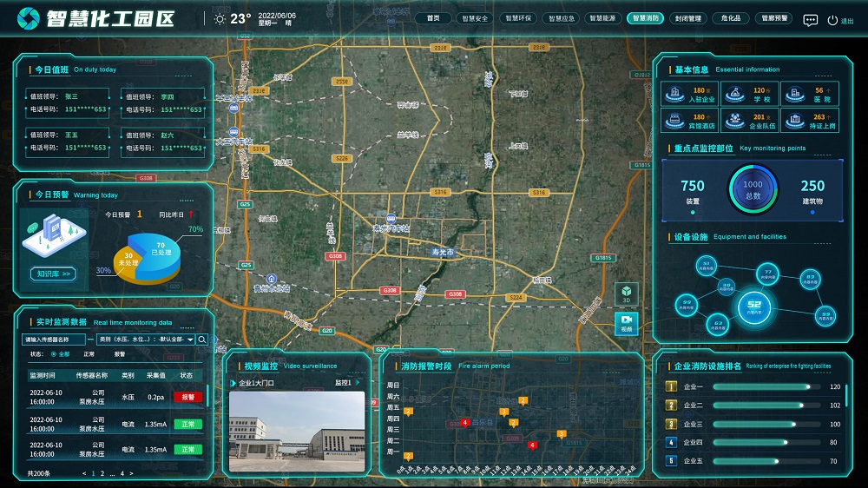
Task: Click the red 报警 status badge
Action: pyautogui.click(x=186, y=397)
